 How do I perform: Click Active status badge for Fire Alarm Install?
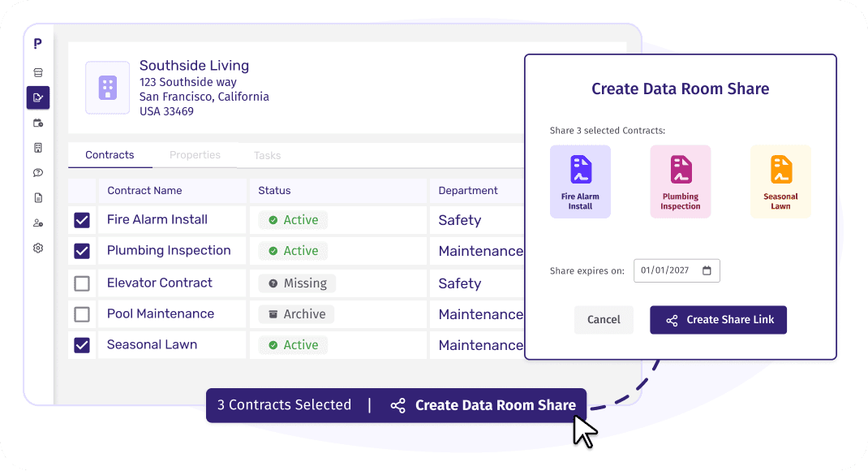[x=294, y=220]
